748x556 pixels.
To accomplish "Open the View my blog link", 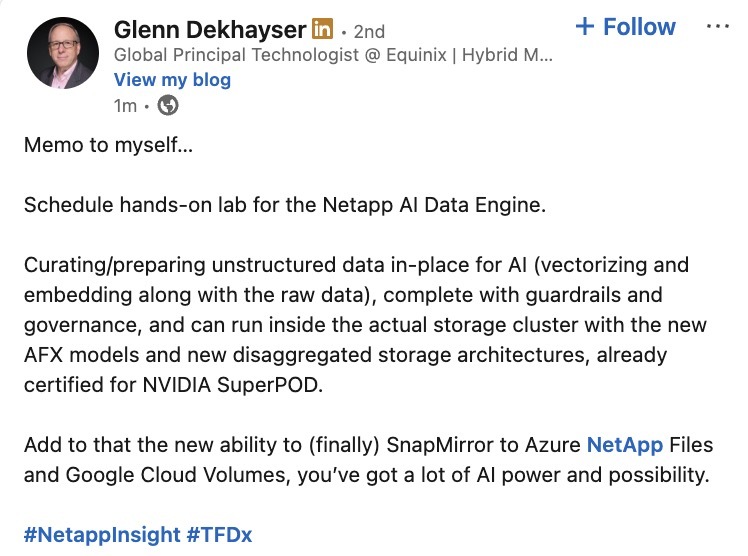I will (x=172, y=79).
